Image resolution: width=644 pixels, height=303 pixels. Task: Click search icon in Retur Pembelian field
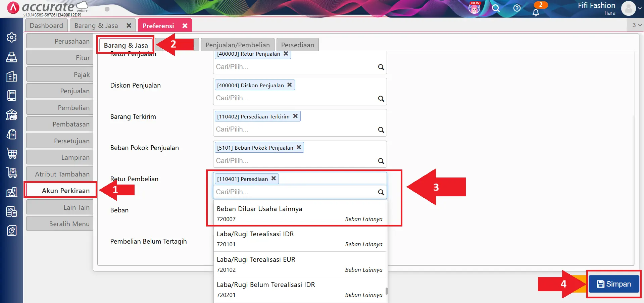(x=381, y=192)
